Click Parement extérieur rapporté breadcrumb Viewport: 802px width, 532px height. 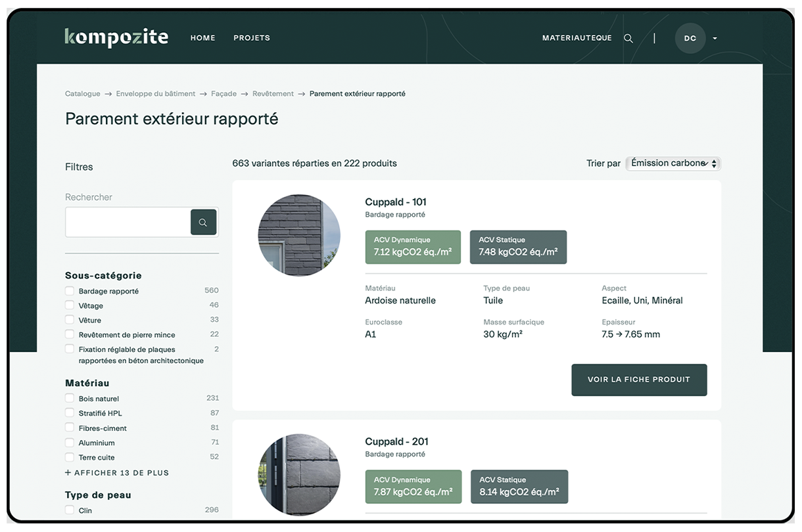click(357, 94)
